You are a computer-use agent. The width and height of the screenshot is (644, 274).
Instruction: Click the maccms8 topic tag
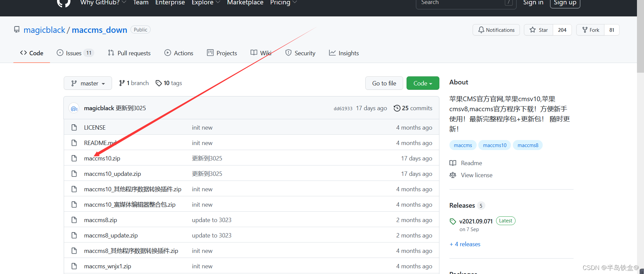point(528,145)
